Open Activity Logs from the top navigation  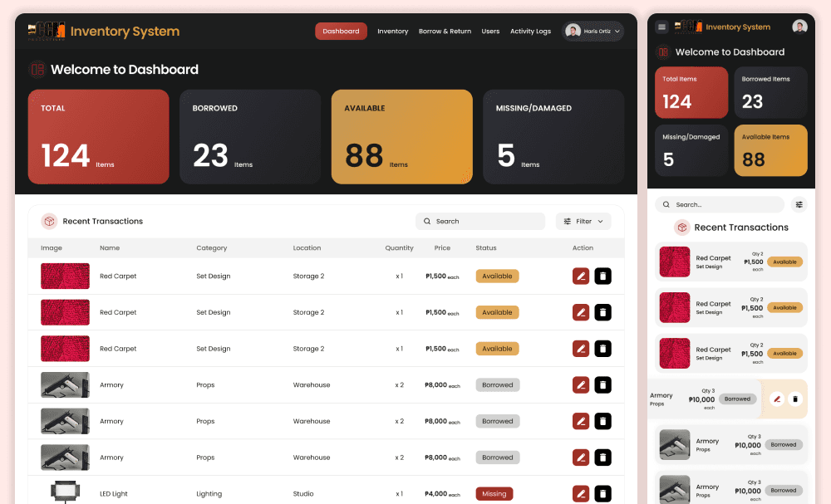[x=530, y=32]
